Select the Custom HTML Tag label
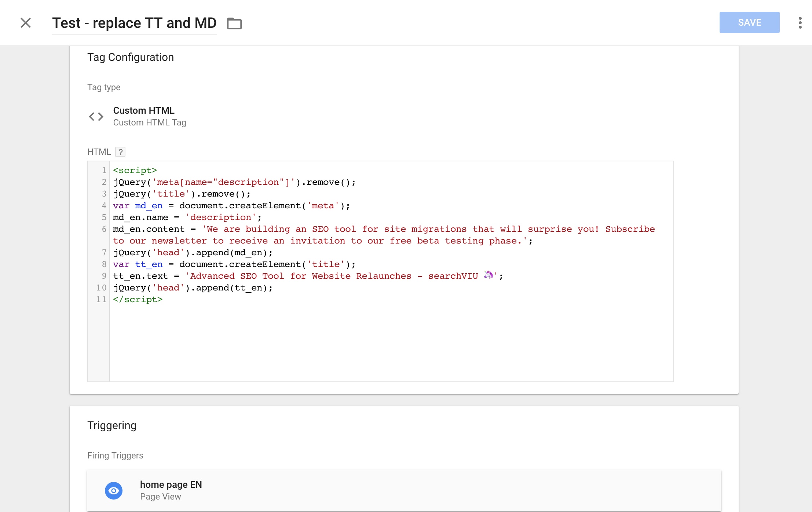 149,122
